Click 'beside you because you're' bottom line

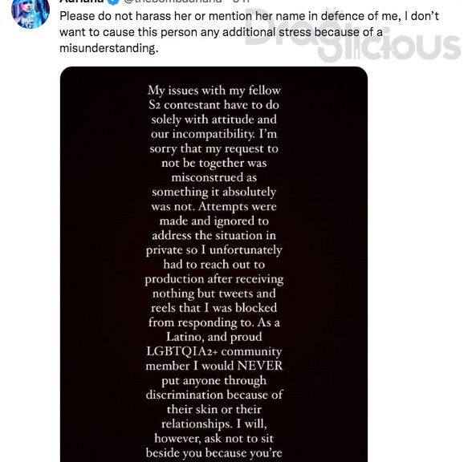pos(214,453)
